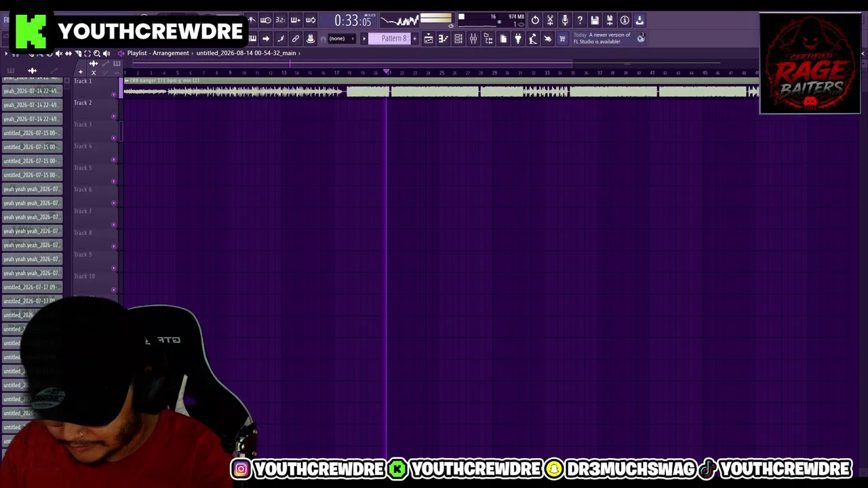The width and height of the screenshot is (868, 488).
Task: Click the playlist select tool icon
Action: coord(87,54)
